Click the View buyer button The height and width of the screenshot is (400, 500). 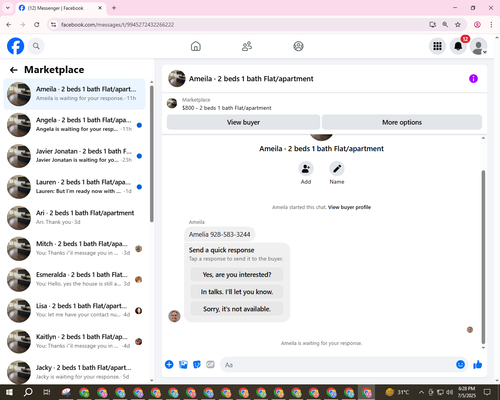[x=243, y=122]
